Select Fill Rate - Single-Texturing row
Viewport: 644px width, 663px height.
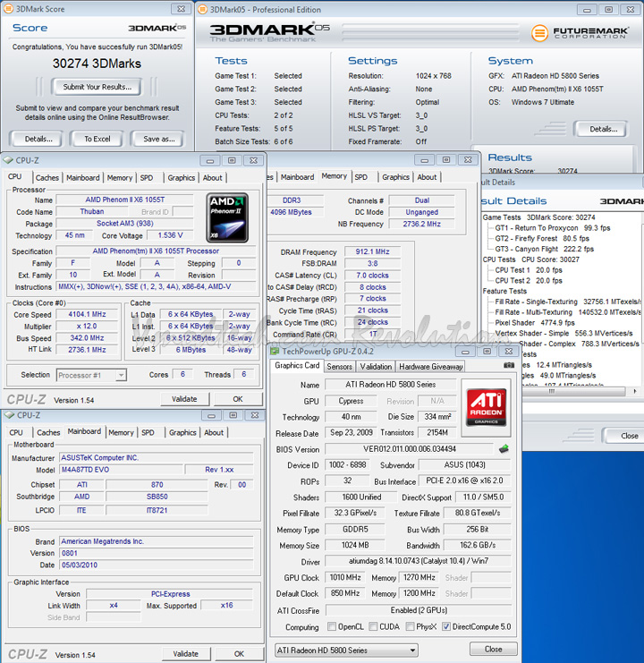(x=568, y=302)
